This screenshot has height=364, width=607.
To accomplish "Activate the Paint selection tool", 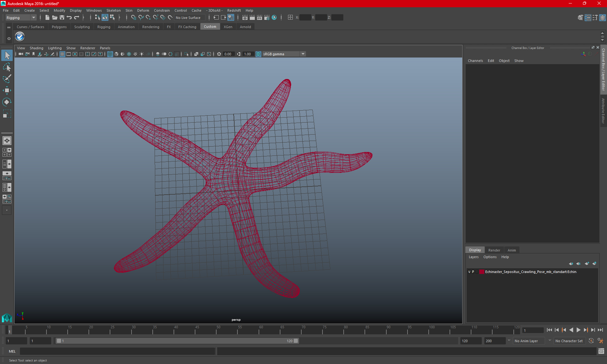I will [x=7, y=79].
